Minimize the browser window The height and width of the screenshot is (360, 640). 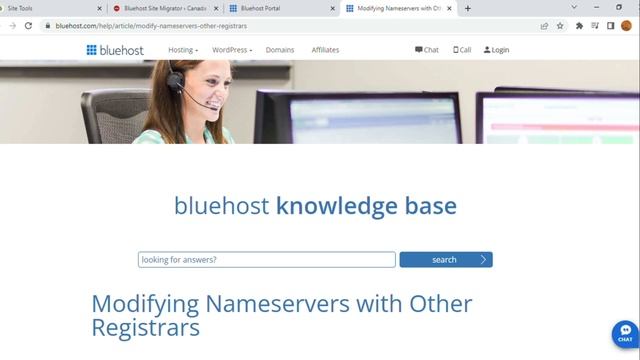pyautogui.click(x=596, y=7)
